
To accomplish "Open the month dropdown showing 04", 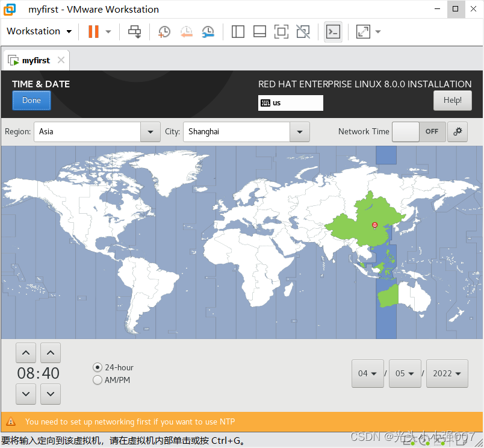I will tap(368, 373).
